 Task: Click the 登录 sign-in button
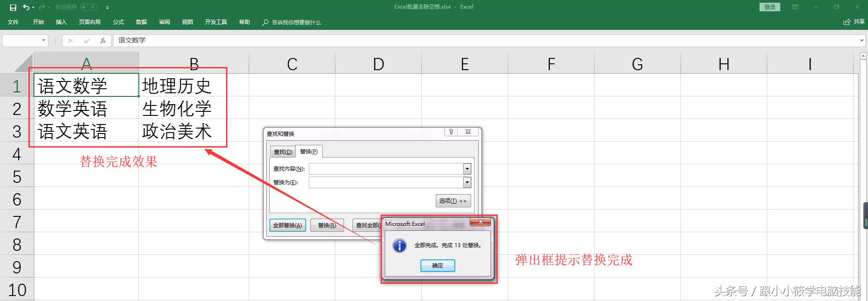tap(770, 7)
